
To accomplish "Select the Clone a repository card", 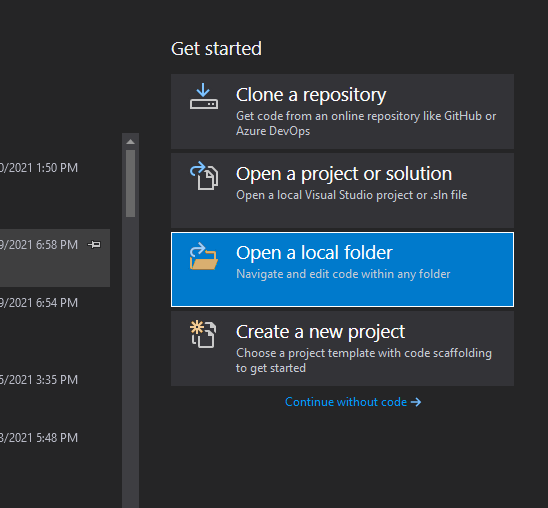I will (x=342, y=111).
